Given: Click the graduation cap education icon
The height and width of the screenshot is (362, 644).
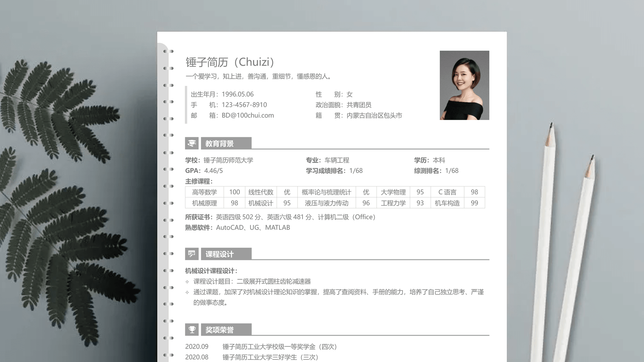Looking at the screenshot, I should tap(192, 143).
